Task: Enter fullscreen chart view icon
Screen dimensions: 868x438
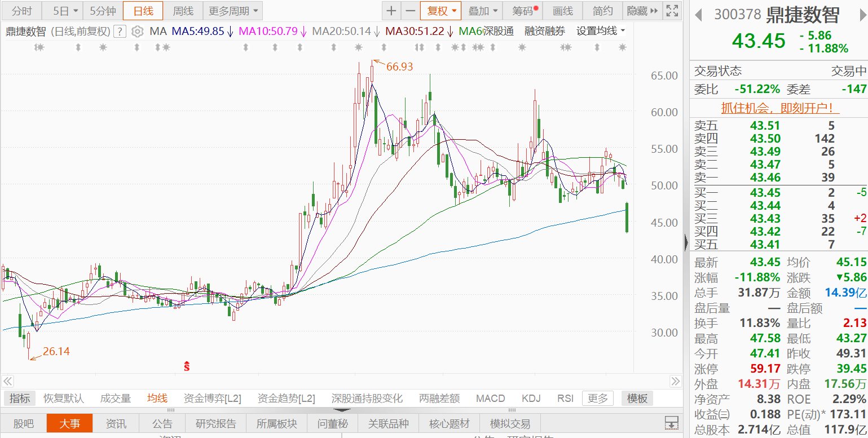Action: coord(672,11)
